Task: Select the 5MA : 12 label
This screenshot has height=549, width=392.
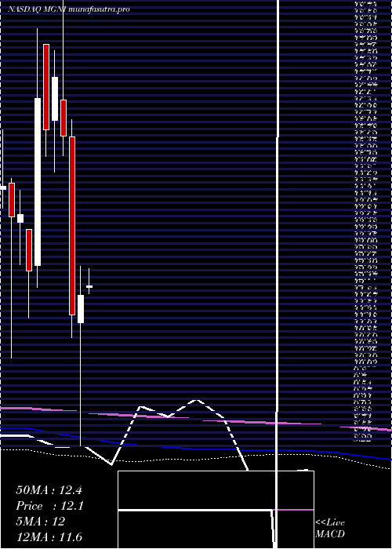Action: click(x=41, y=522)
